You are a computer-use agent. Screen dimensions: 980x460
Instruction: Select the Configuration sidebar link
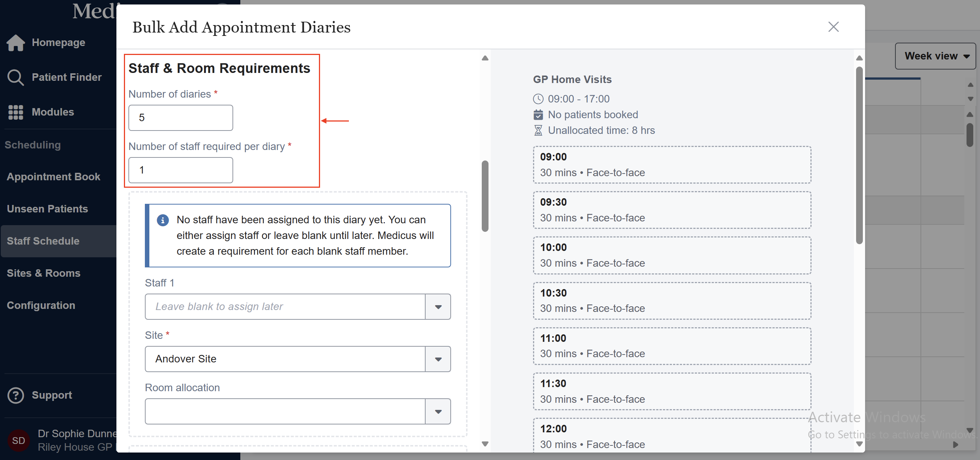(x=41, y=306)
